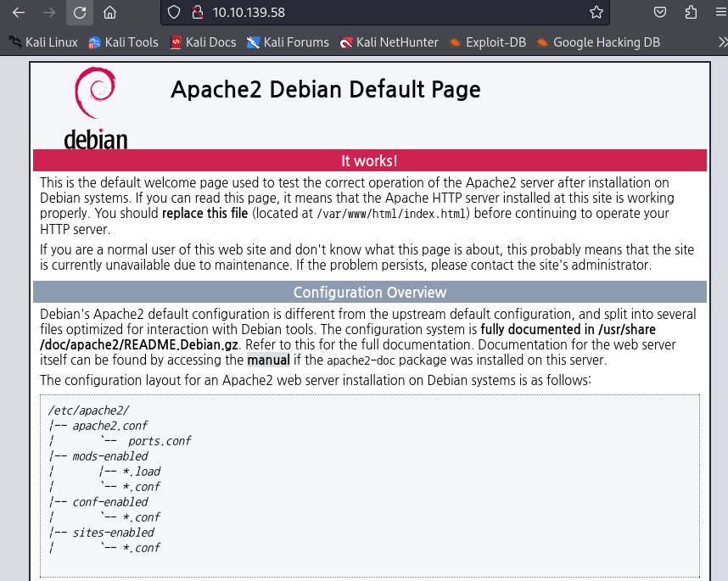Click the replace this file bold text

pos(204,214)
